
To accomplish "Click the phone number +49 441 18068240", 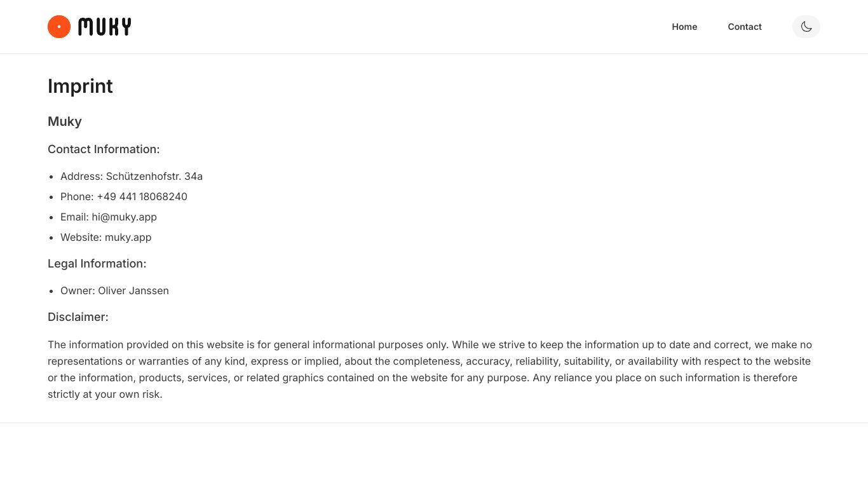I will (142, 196).
